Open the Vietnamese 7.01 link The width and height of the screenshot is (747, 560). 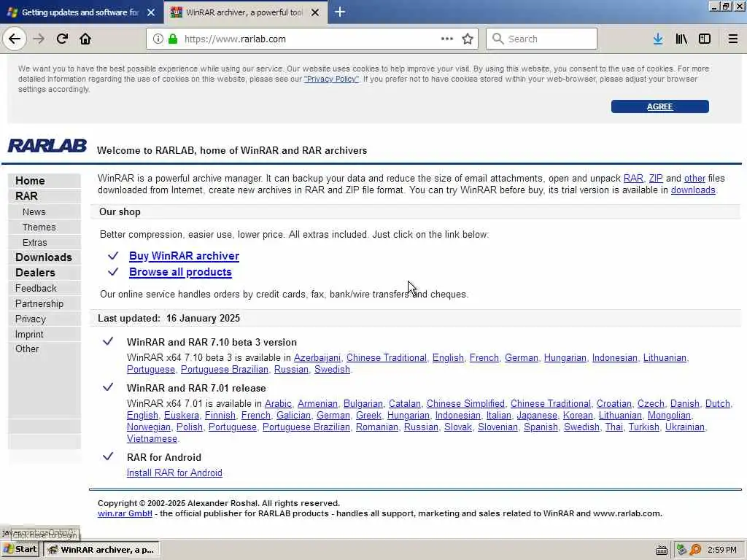coord(152,438)
